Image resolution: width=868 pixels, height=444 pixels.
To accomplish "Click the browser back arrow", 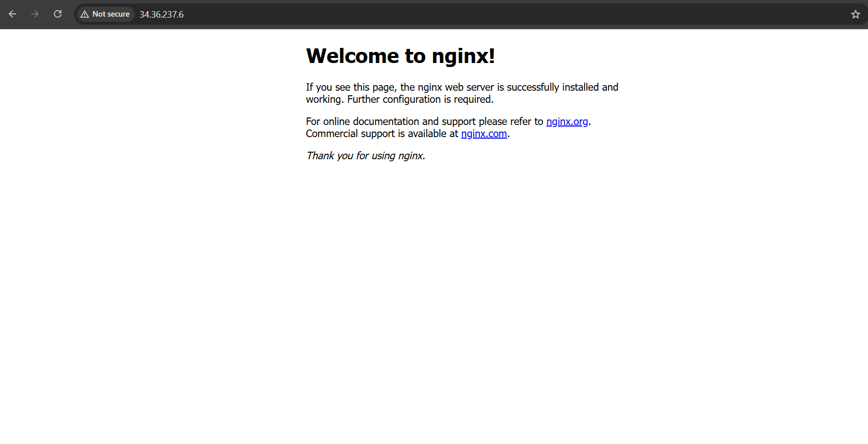I will tap(13, 14).
